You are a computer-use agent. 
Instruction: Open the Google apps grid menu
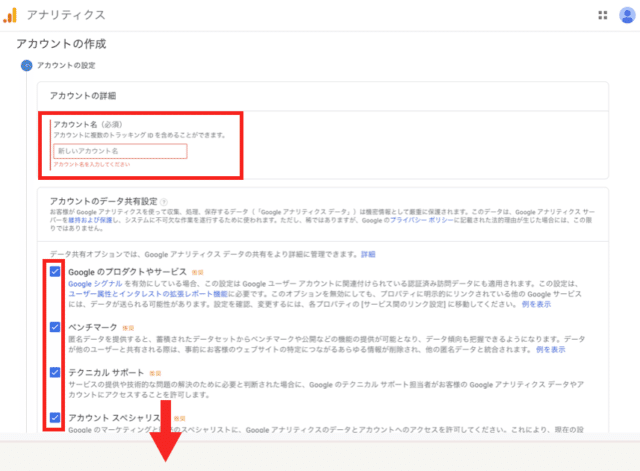point(602,15)
